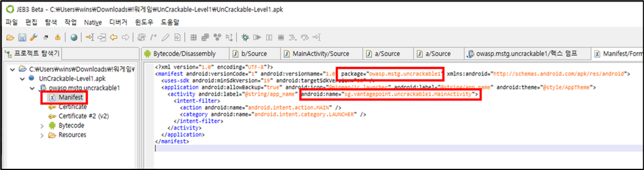Select the Certificate tree item
The image size is (644, 170).
[72, 107]
